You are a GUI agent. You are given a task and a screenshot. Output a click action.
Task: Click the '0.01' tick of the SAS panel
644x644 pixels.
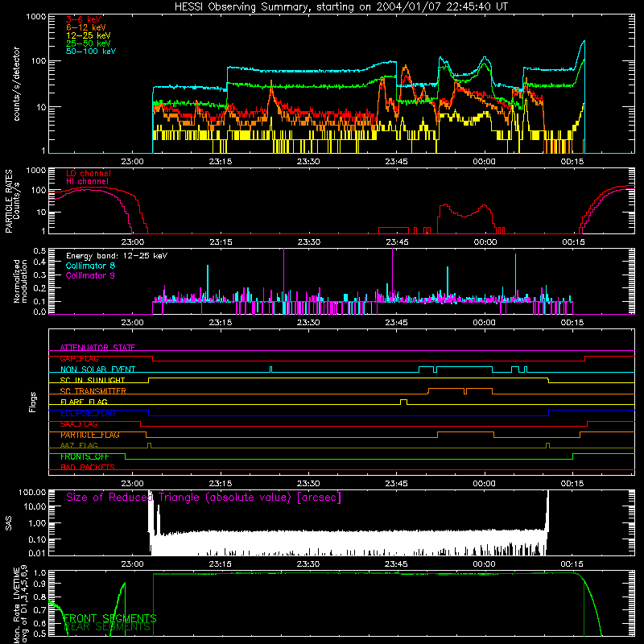pyautogui.click(x=37, y=553)
